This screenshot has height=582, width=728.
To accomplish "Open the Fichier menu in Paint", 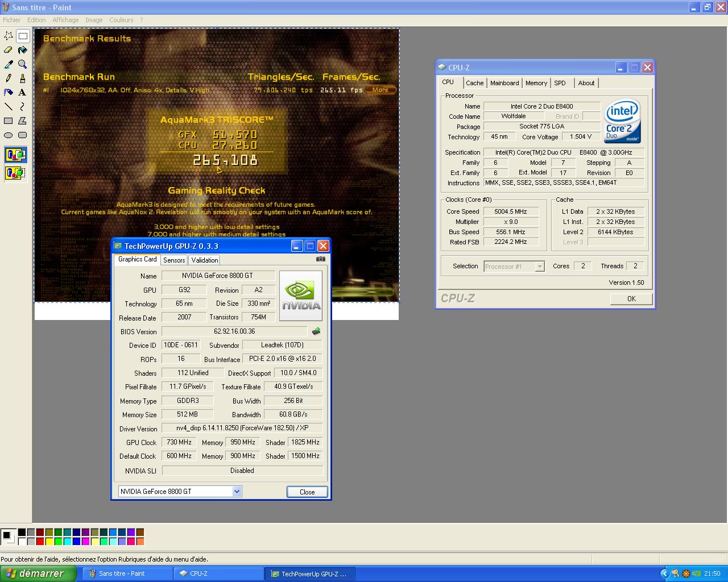I will pyautogui.click(x=12, y=20).
